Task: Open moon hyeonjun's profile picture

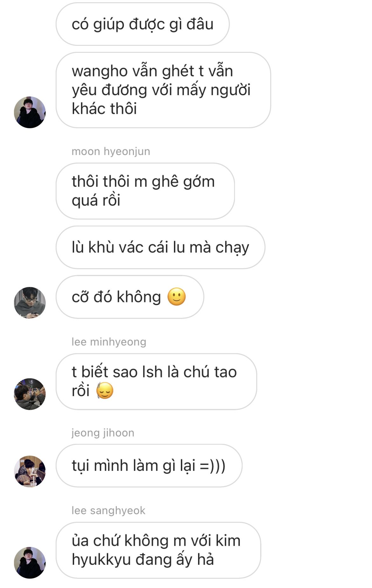Action: coord(30,303)
